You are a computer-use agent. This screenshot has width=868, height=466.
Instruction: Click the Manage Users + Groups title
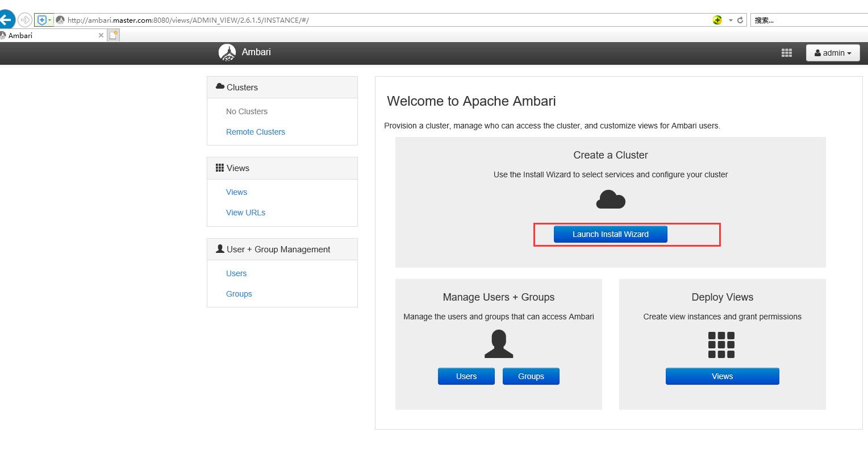coord(499,297)
